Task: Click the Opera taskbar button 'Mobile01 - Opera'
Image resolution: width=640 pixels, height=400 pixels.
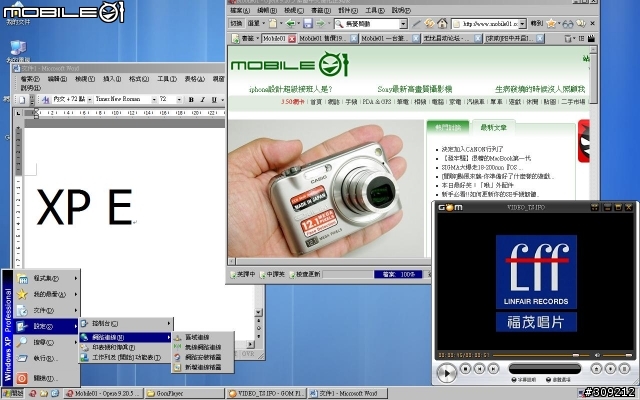Action: 104,393
